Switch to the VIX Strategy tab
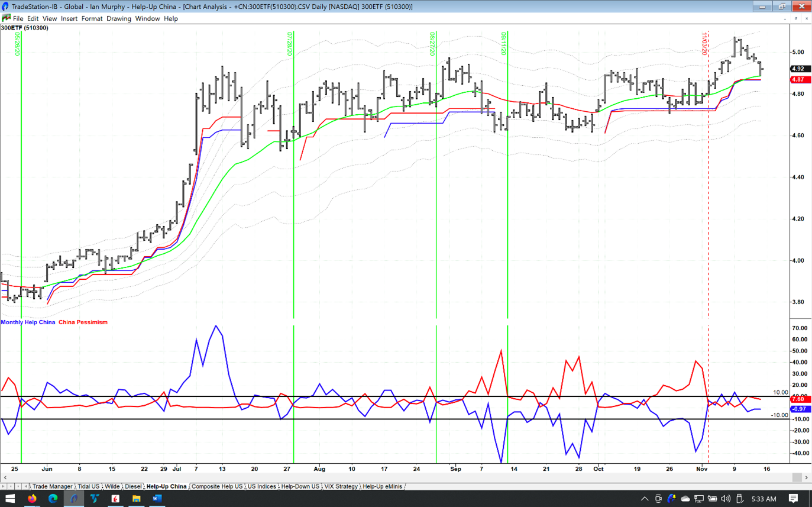 [341, 486]
